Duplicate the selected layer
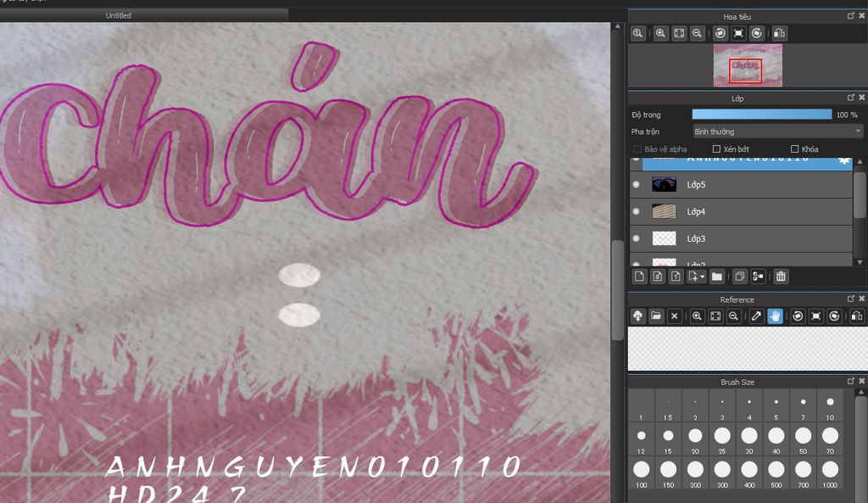The image size is (868, 503). point(739,277)
